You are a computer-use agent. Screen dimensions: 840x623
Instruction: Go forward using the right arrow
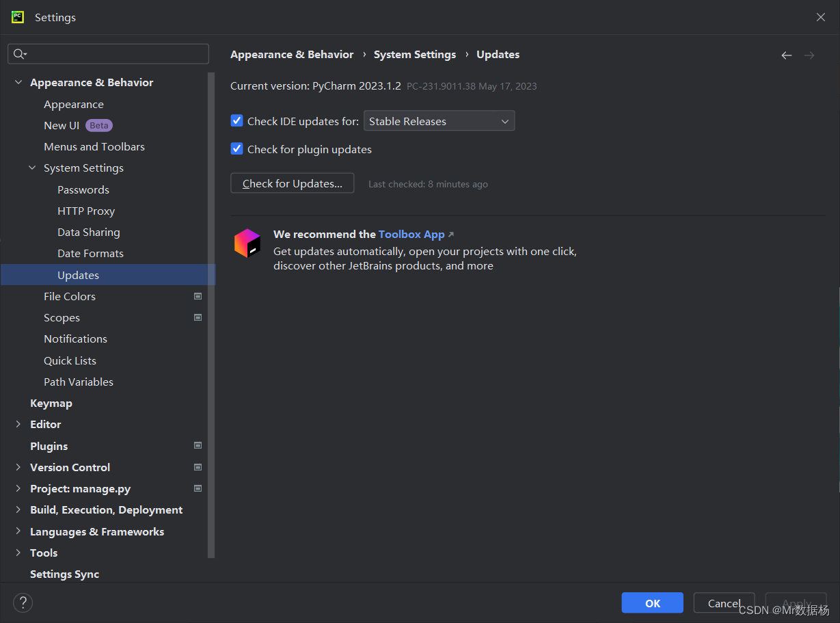click(x=809, y=55)
